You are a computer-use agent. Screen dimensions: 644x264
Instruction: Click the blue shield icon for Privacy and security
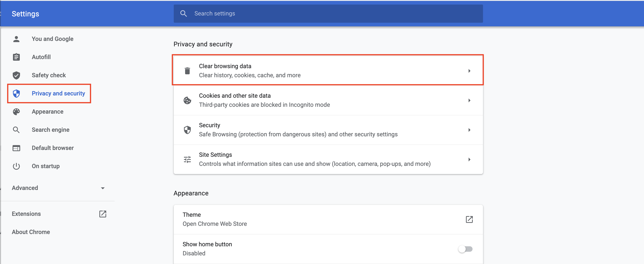16,93
